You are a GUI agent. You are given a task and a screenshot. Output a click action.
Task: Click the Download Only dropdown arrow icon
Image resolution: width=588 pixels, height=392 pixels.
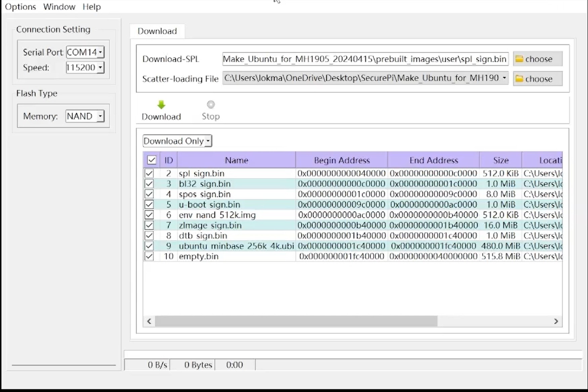(208, 141)
